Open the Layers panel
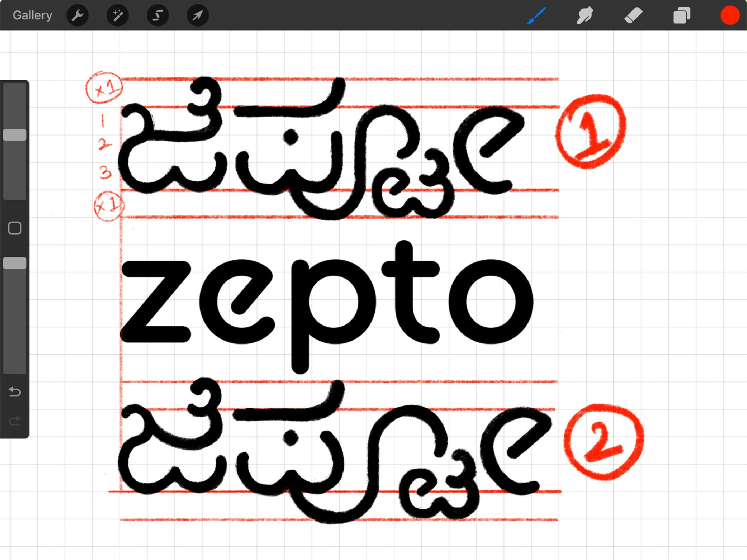 (x=682, y=16)
